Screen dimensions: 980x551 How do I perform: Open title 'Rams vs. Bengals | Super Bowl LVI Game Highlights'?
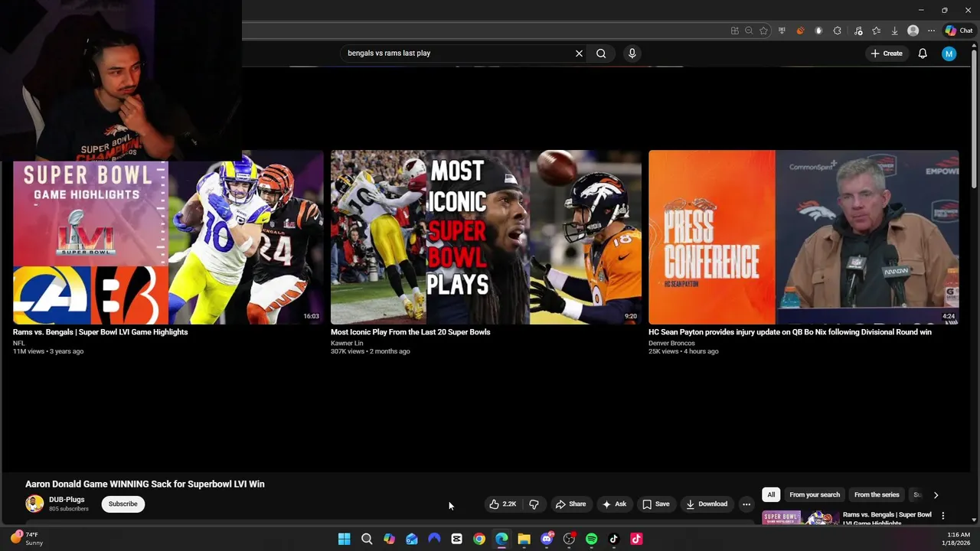tap(100, 332)
